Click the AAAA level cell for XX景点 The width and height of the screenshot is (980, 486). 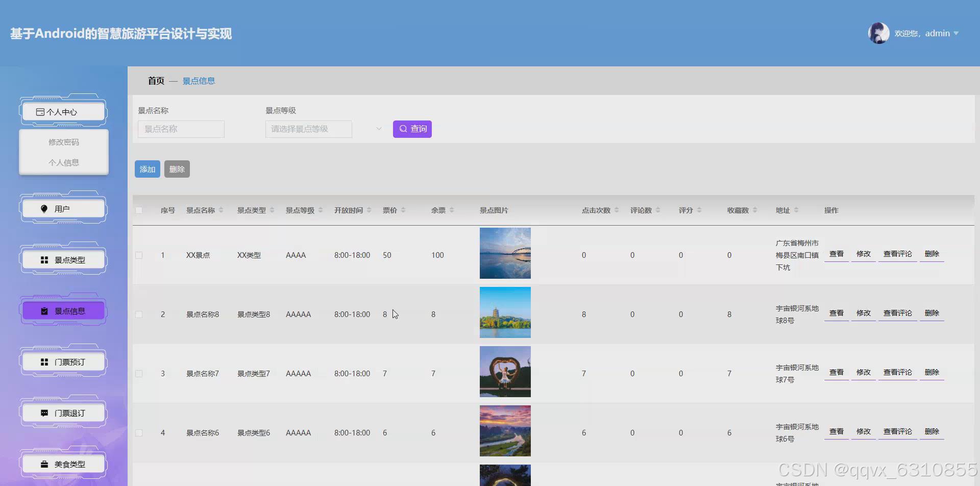click(296, 255)
